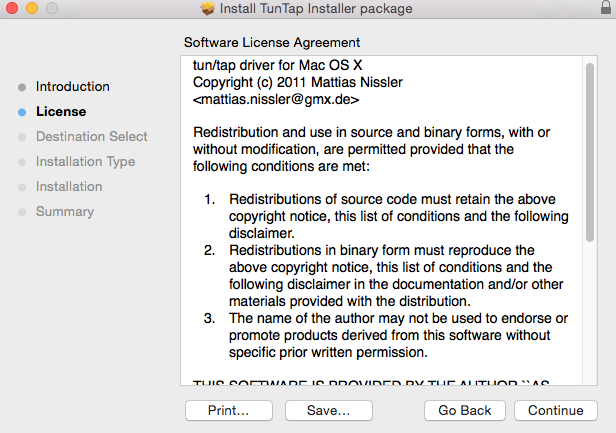Click the license text scrollbar thumb
Viewport: 616px width, 433px height.
click(590, 152)
